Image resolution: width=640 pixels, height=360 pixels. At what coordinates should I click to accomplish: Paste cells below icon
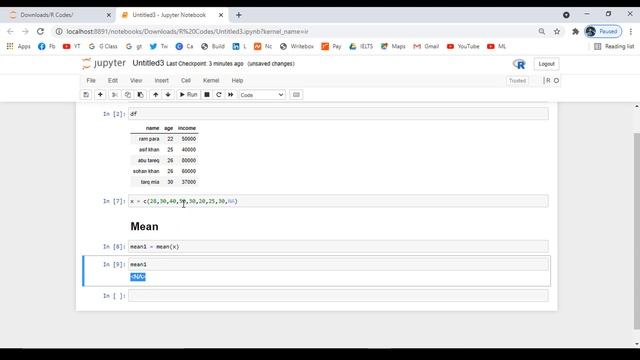point(140,95)
